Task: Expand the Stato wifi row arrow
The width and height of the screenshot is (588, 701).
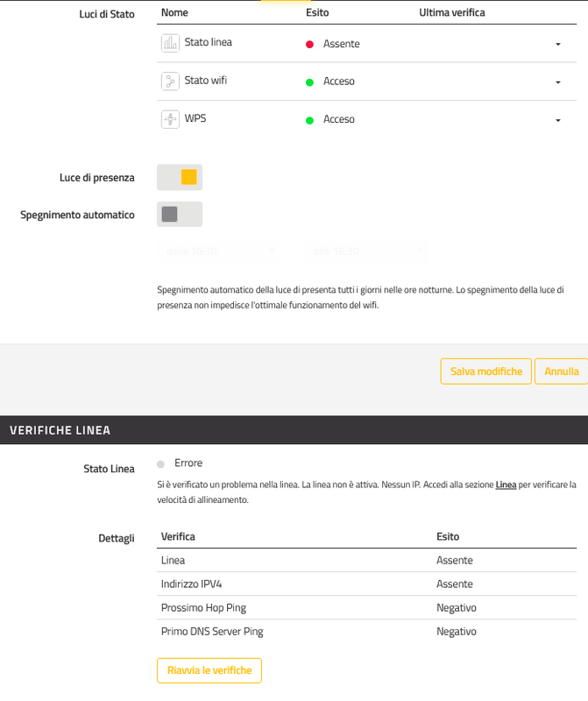Action: click(x=558, y=82)
